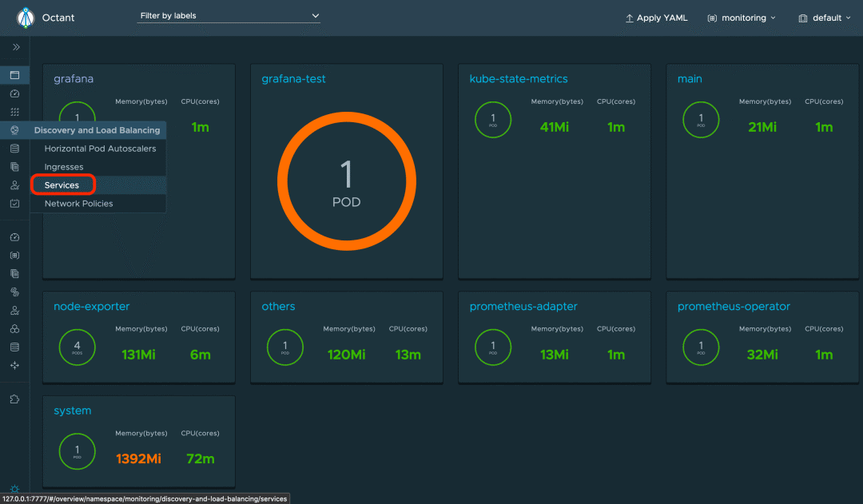The image size is (863, 504).
Task: Open the Workloads dotted-grid sidebar icon
Action: coord(15,112)
